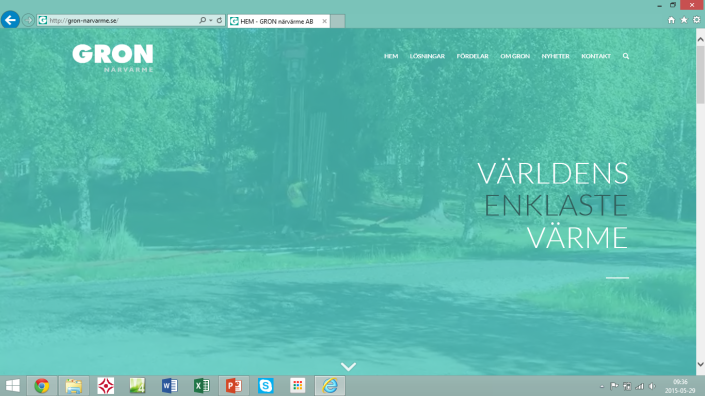
Task: Expand the address bar search dropdown arrow
Action: pos(210,20)
